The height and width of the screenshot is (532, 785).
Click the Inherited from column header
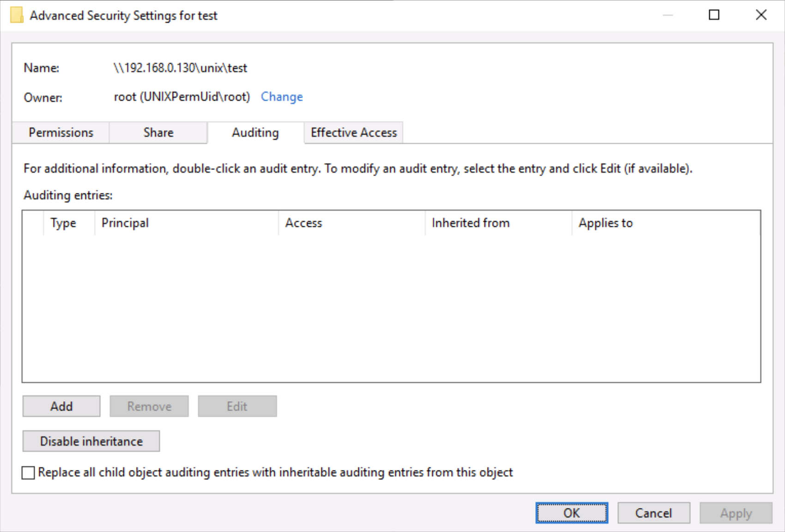pos(471,223)
